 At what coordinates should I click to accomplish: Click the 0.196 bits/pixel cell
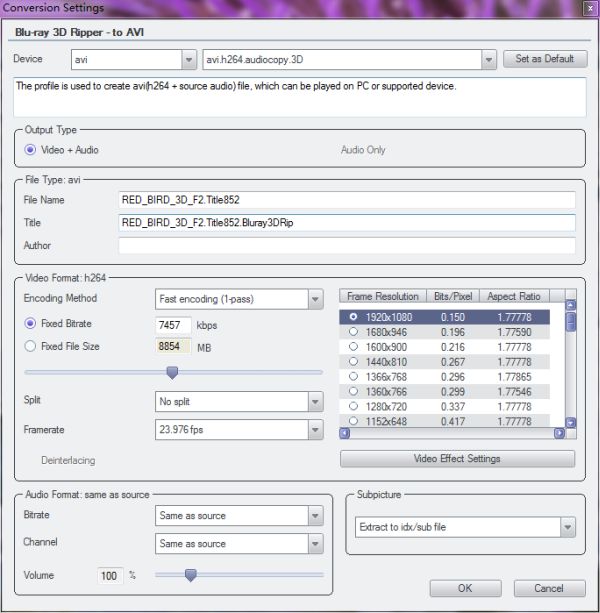(x=453, y=332)
